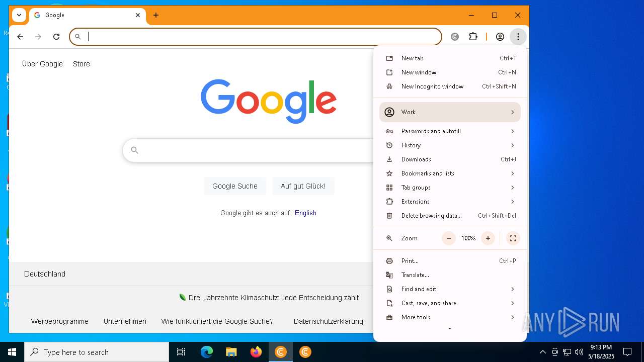Open the Klimaschutz promo link

[x=274, y=298]
